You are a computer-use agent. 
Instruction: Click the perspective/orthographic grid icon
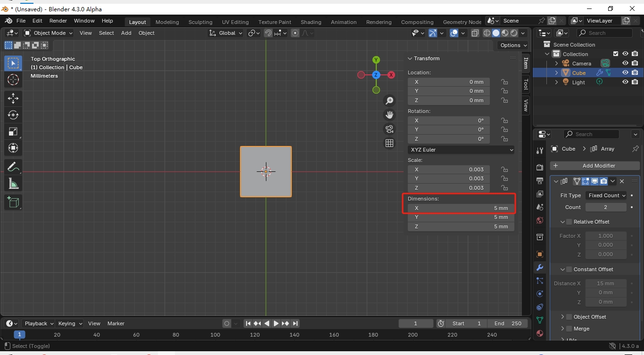tap(389, 143)
